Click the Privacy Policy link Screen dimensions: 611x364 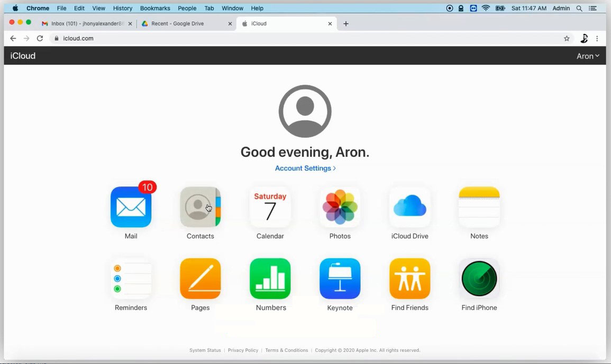coord(243,350)
